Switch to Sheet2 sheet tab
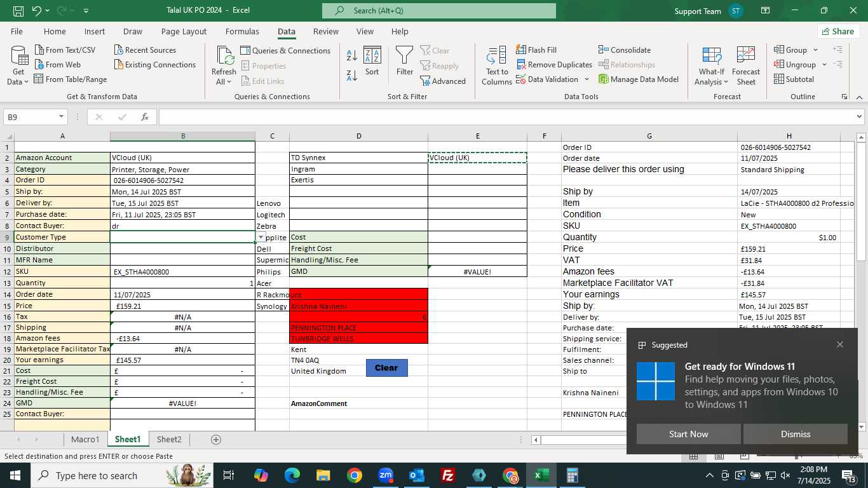The height and width of the screenshot is (488, 868). pos(169,439)
